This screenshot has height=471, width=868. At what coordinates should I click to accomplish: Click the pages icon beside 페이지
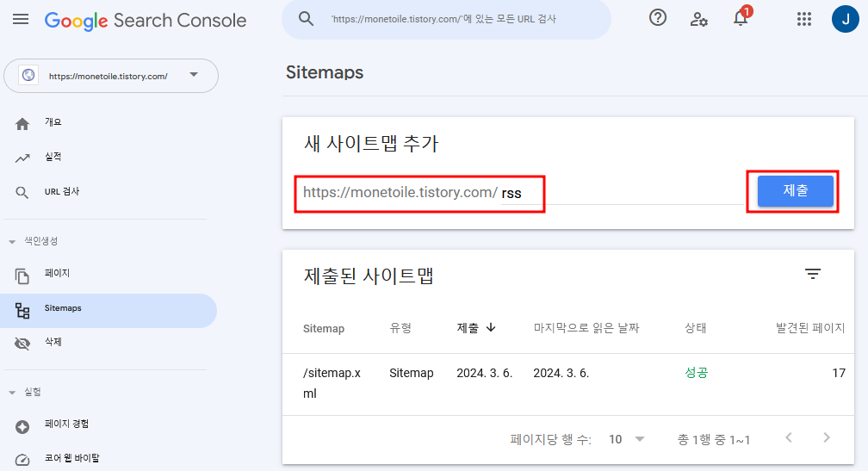pyautogui.click(x=22, y=276)
